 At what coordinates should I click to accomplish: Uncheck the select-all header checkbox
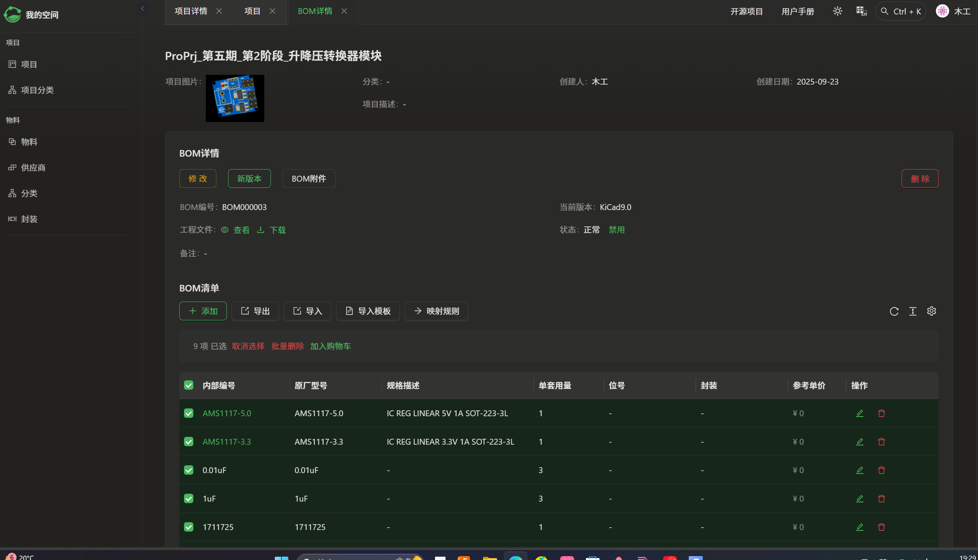(x=189, y=385)
